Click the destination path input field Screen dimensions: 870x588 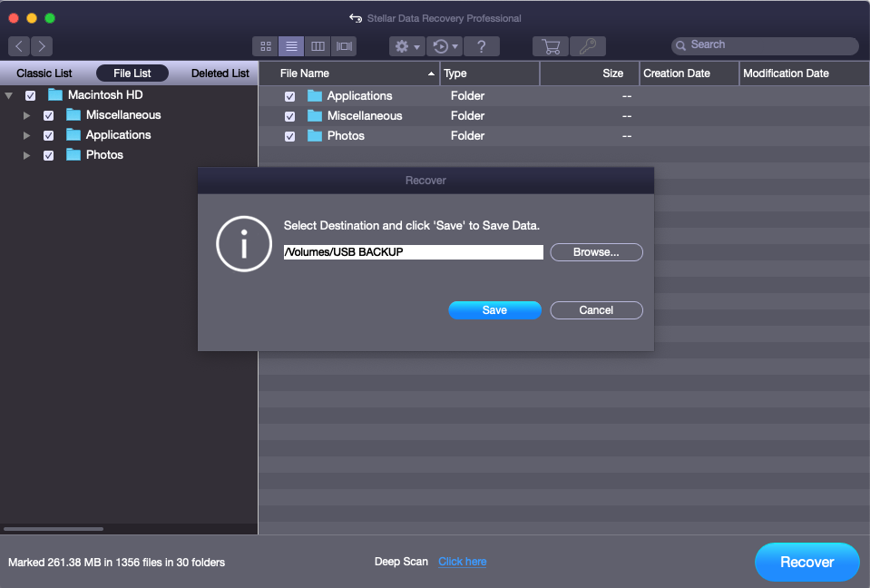(x=414, y=252)
